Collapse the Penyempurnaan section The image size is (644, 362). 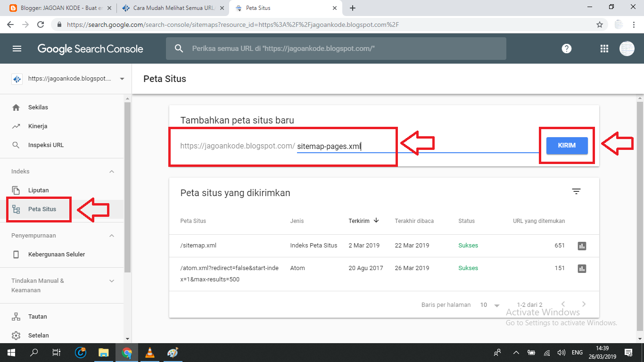[112, 236]
